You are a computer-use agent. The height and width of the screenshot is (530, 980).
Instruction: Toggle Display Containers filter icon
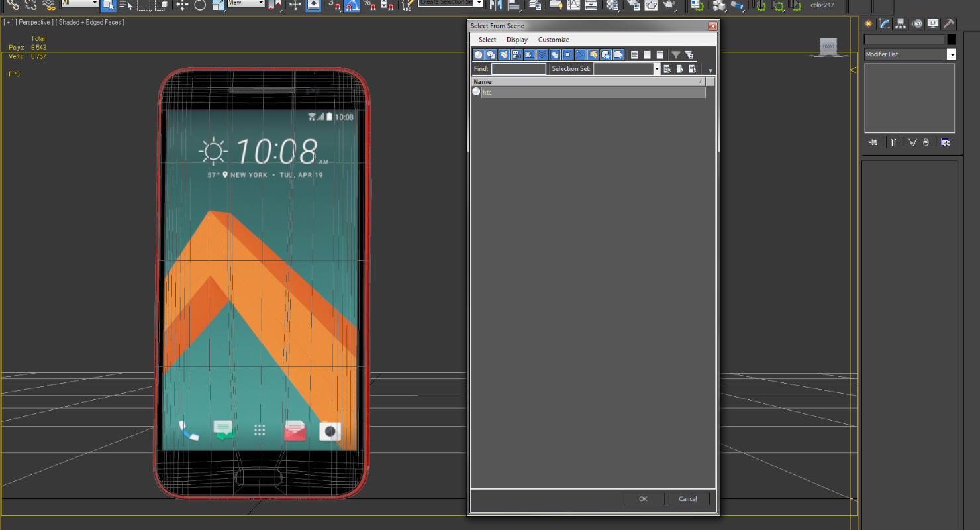(593, 55)
